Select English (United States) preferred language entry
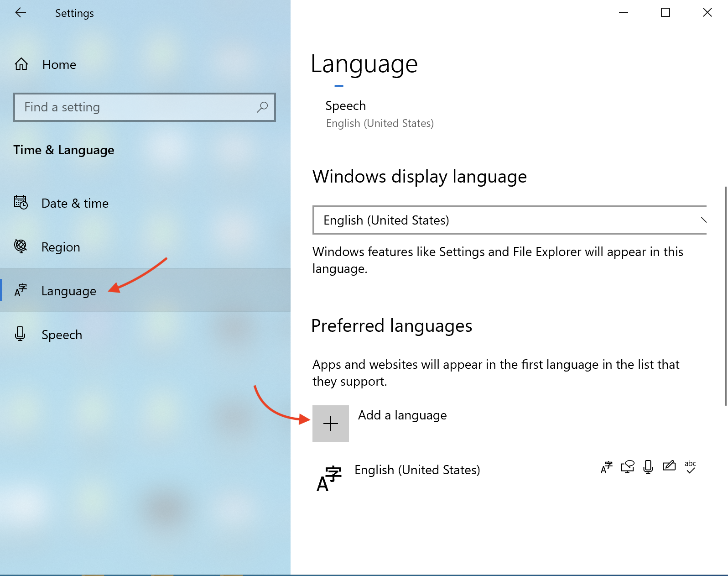The height and width of the screenshot is (576, 728). point(510,478)
